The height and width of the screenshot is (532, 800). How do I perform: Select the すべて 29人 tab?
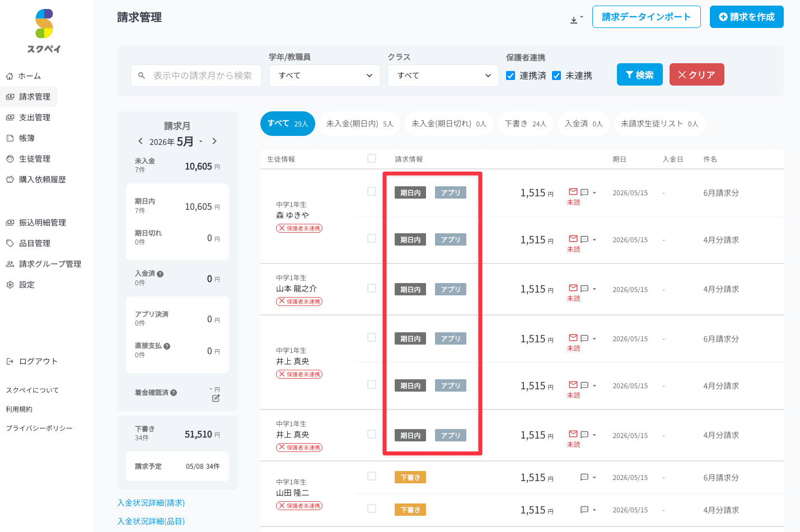(288, 124)
